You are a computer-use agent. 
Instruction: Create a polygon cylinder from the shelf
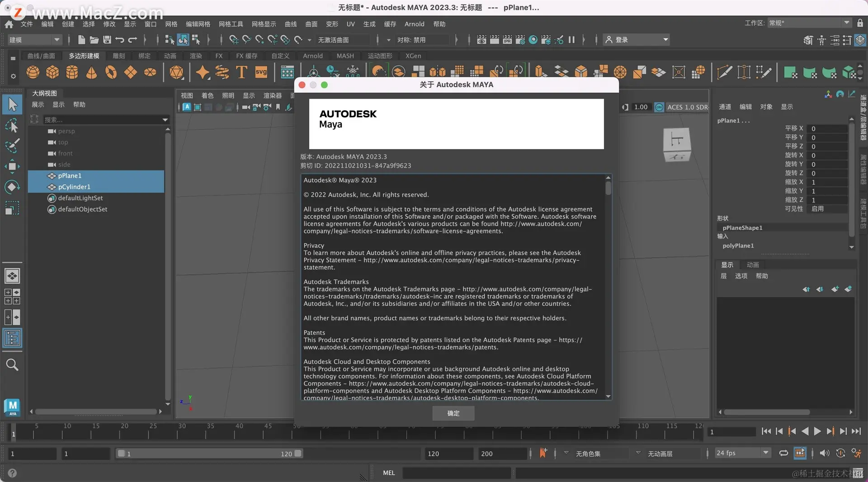(72, 72)
